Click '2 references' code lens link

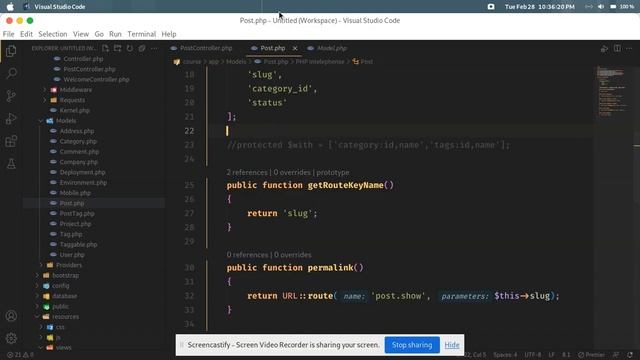click(x=247, y=172)
